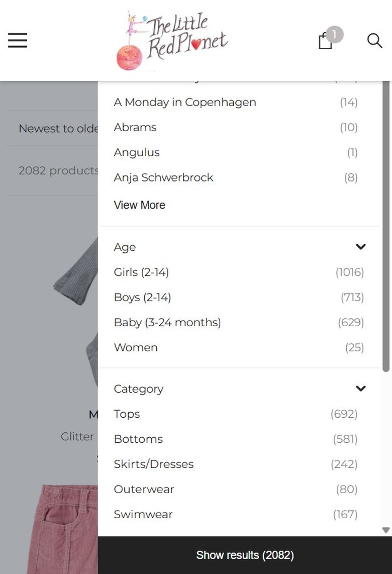Select the Women age filter
The width and height of the screenshot is (392, 574).
click(x=239, y=347)
